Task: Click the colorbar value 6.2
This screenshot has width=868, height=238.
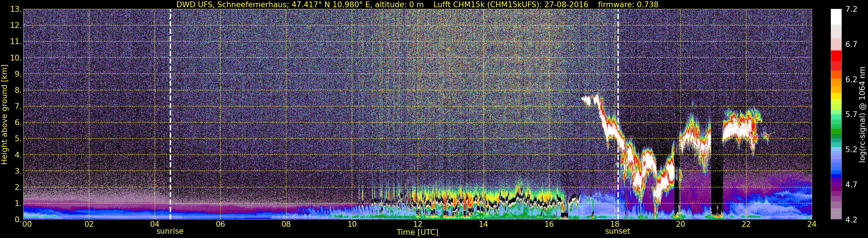Action: pyautogui.click(x=851, y=80)
